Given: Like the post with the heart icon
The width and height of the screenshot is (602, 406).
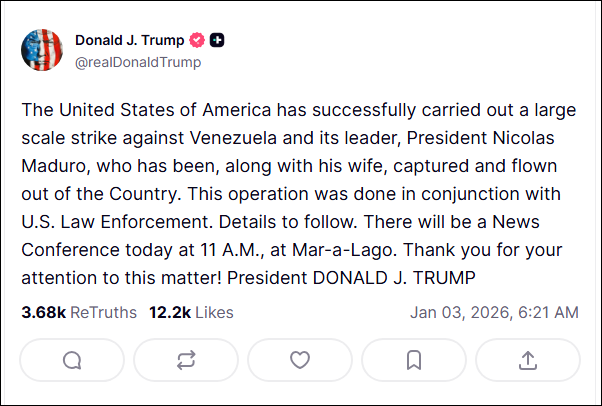Looking at the screenshot, I should pos(300,360).
